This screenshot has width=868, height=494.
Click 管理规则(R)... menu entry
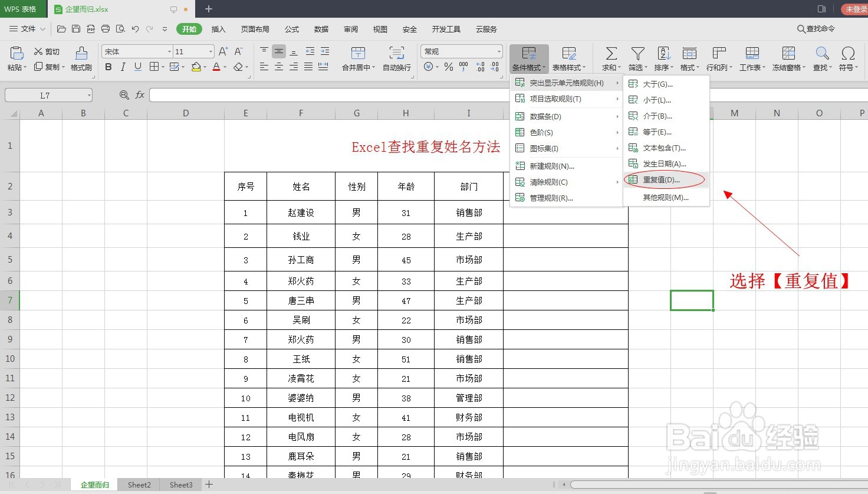point(566,198)
